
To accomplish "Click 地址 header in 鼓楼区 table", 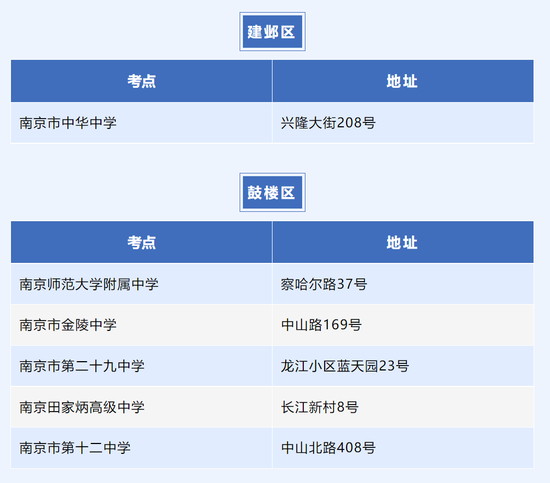I will [x=403, y=242].
